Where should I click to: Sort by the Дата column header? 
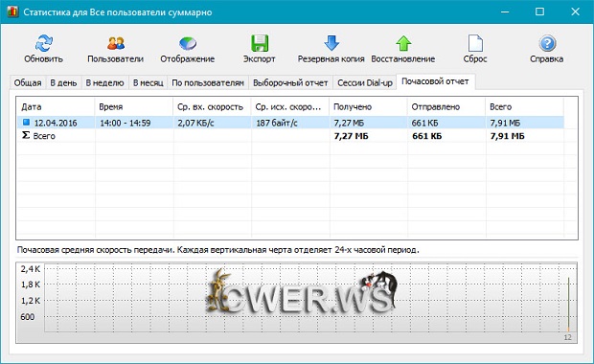tap(56, 107)
